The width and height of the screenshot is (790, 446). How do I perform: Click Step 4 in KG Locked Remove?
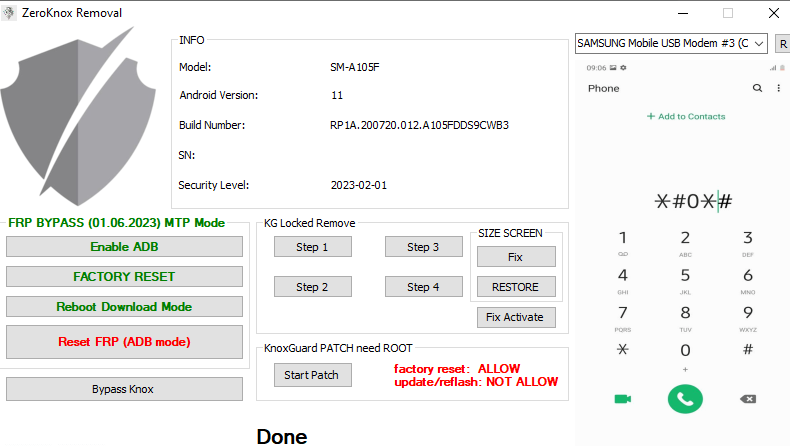[424, 287]
